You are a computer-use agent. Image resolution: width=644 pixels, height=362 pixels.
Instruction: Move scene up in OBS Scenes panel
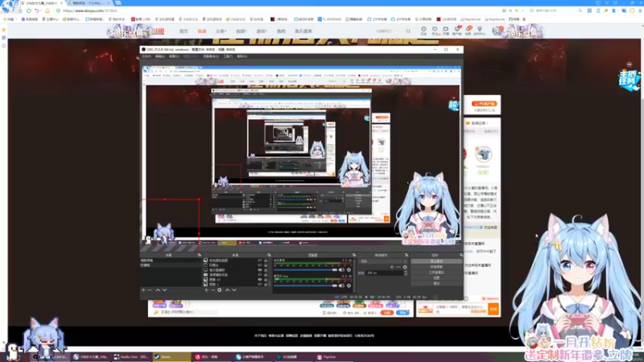(158, 290)
